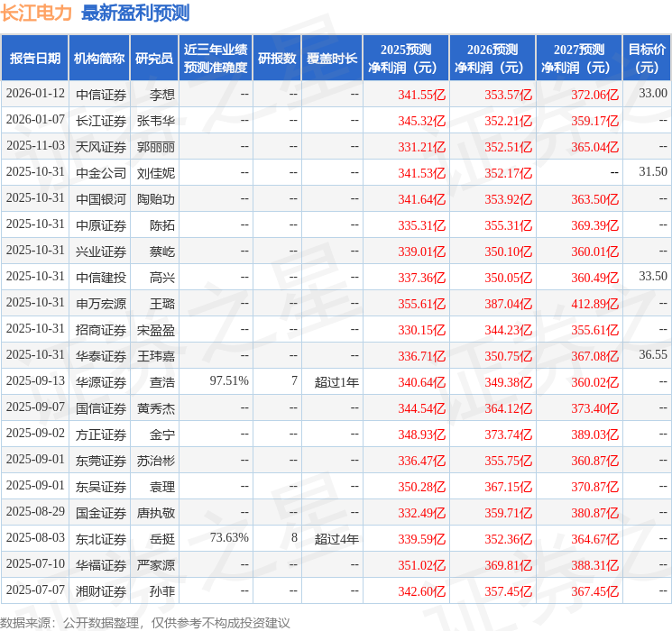
Task: Click the 报告日期 column header
Action: [x=34, y=58]
